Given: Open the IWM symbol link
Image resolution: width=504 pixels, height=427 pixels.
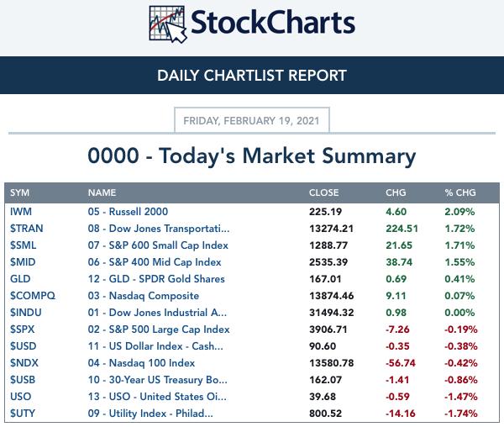Looking at the screenshot, I should point(21,212).
